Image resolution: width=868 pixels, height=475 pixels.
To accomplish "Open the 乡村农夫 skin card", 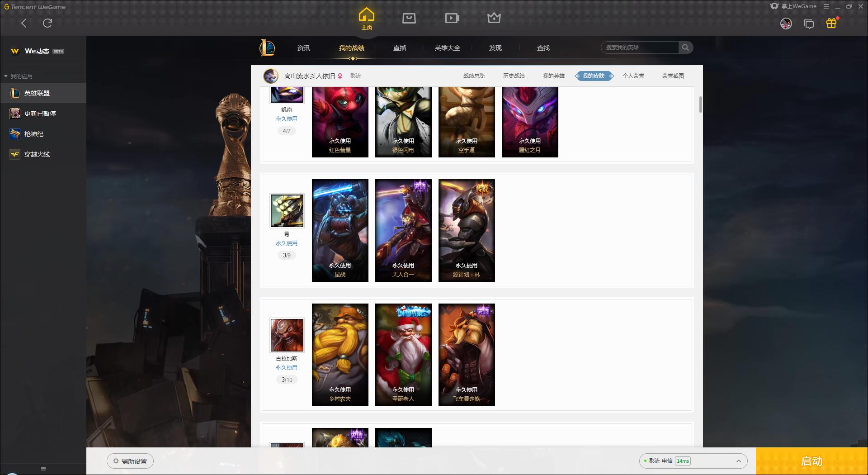I will [x=340, y=355].
